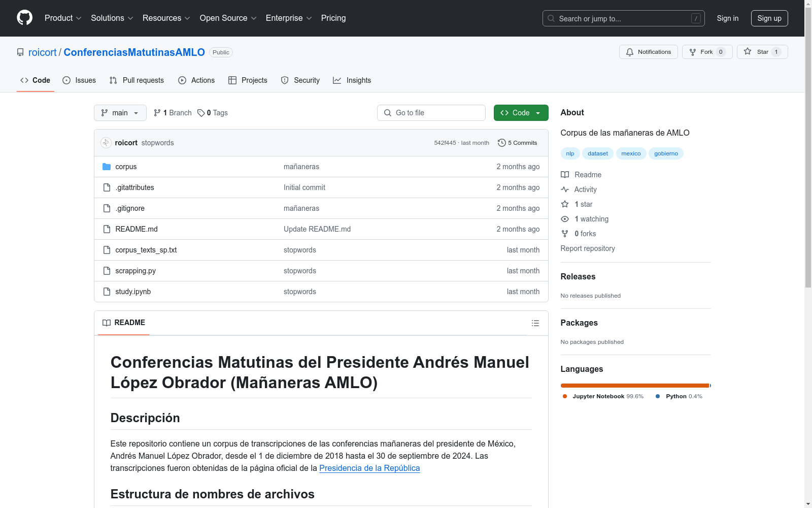
Task: Open the scrapping.py file
Action: pyautogui.click(x=136, y=271)
